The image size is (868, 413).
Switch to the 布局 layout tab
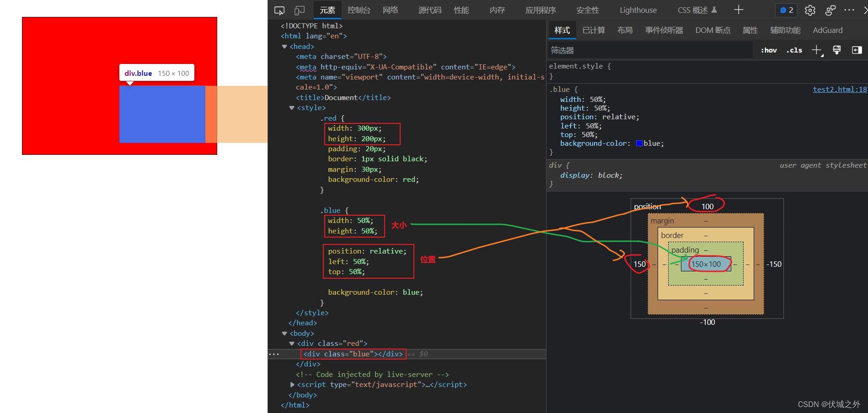click(x=625, y=30)
